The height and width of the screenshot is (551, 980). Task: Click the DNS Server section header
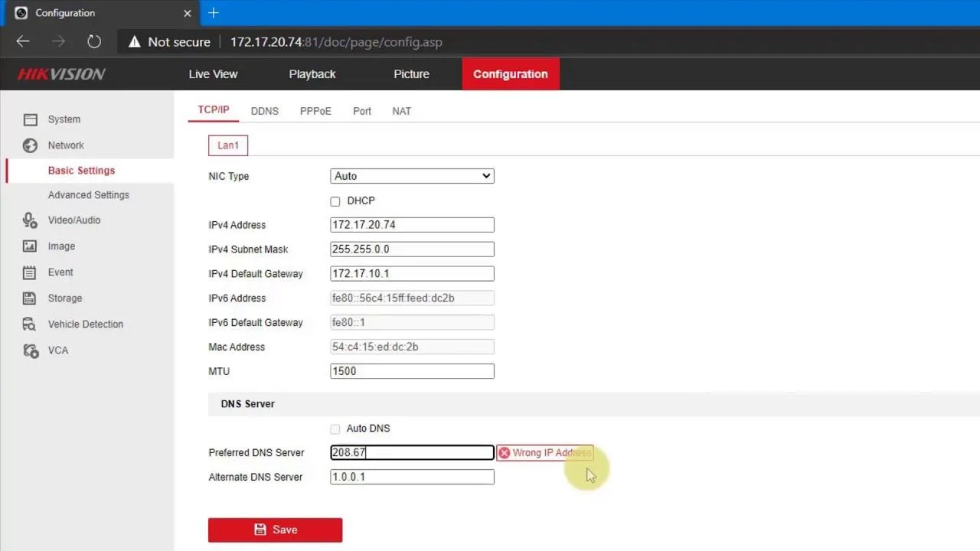pyautogui.click(x=247, y=404)
